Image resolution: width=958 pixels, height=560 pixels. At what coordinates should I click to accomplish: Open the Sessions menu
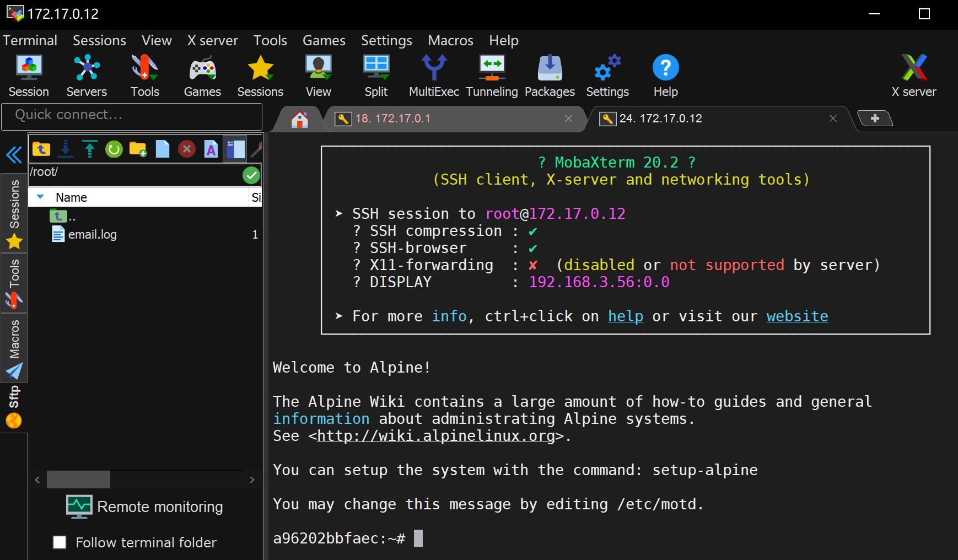[99, 40]
